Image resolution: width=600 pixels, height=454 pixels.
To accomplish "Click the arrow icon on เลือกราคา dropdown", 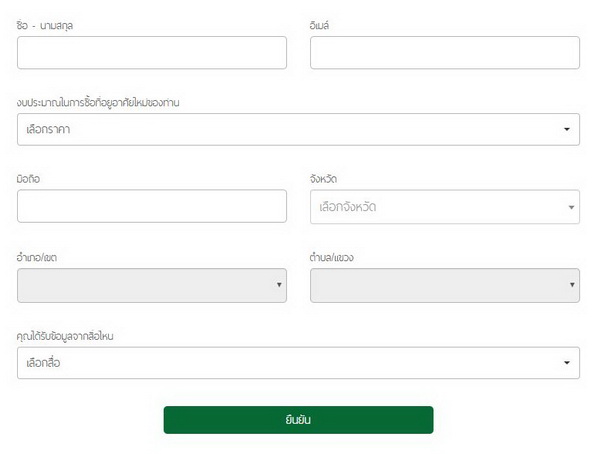I will click(567, 130).
